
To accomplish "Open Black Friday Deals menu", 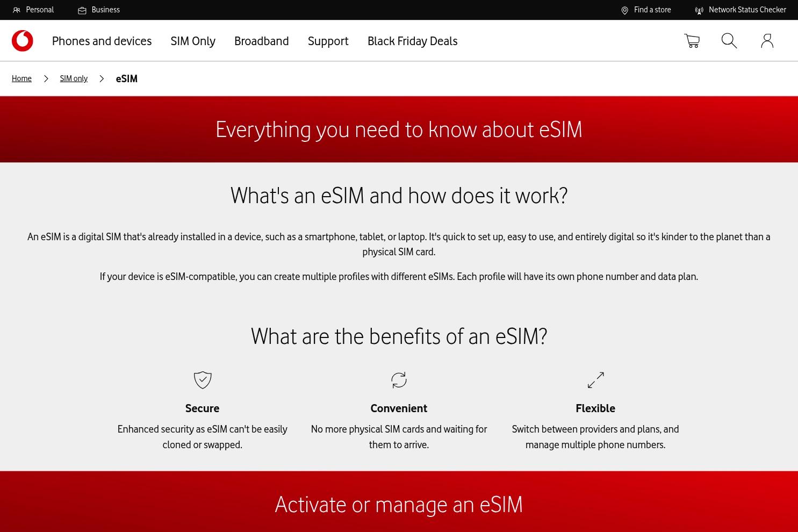I will (413, 41).
